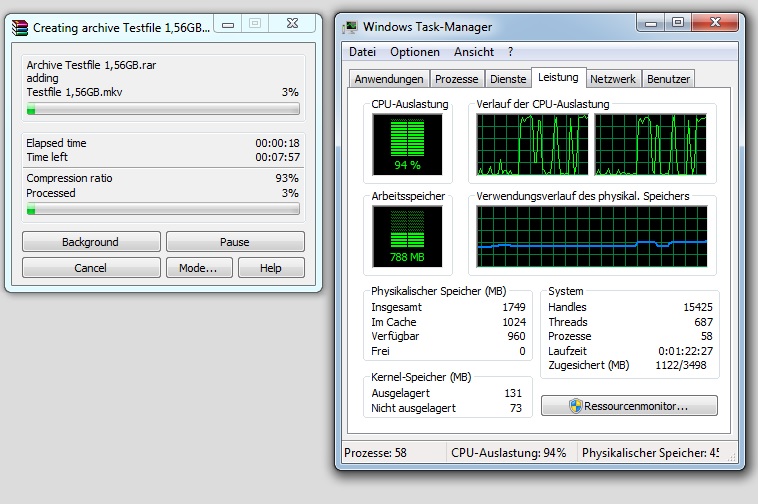This screenshot has height=504, width=758.
Task: Minimize the WinRAR archive window
Action: (x=228, y=24)
